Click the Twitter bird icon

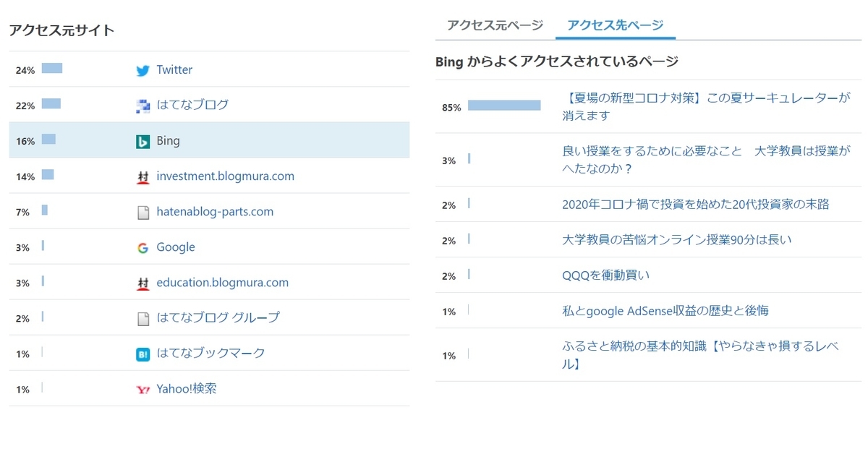click(x=142, y=70)
